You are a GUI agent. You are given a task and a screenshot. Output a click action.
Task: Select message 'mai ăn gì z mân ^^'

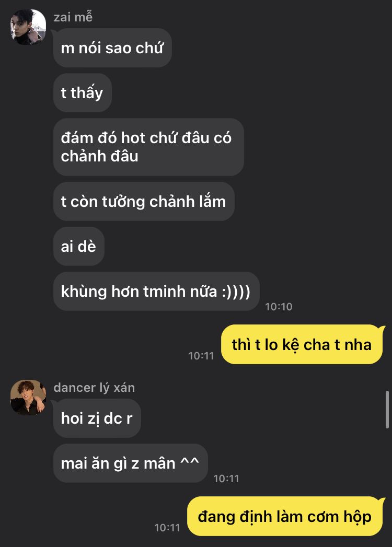(x=131, y=463)
